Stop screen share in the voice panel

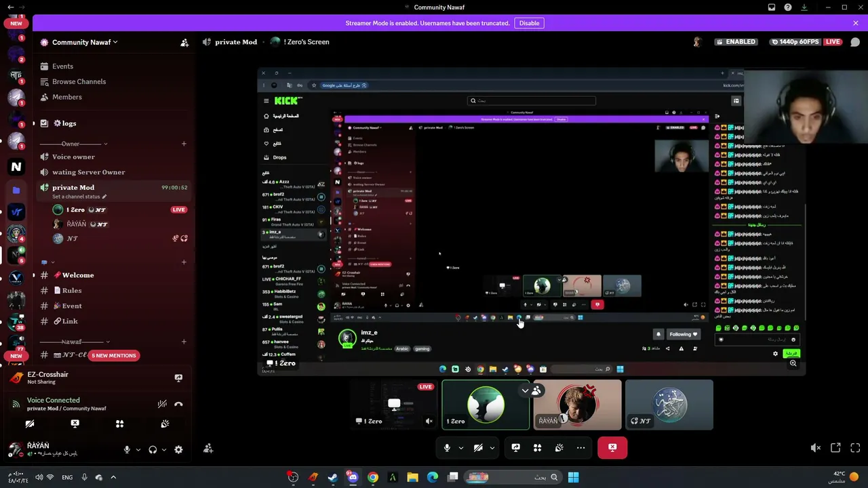tap(75, 424)
